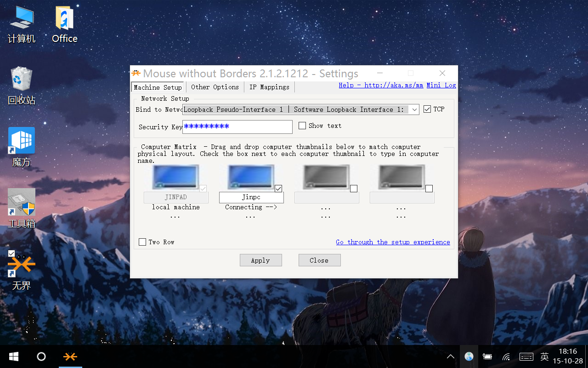Click the JINPAD thumbnail's greyed checkbox
588x368 pixels.
[x=203, y=189]
